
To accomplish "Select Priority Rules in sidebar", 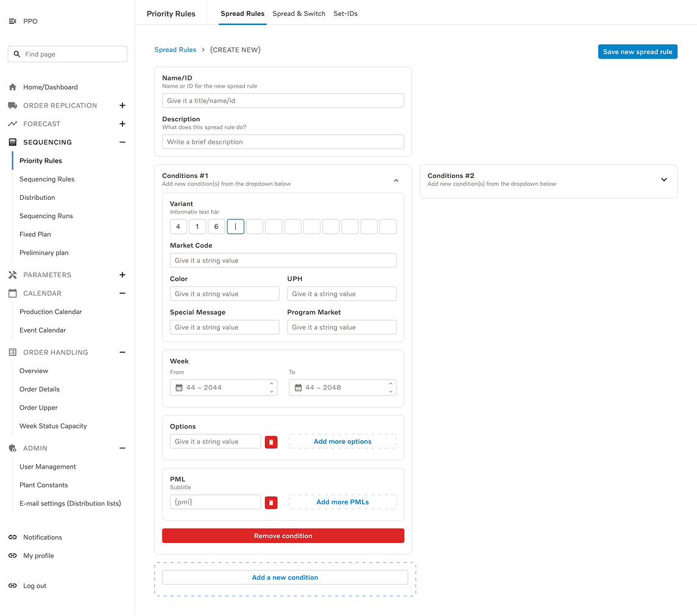I will [40, 161].
